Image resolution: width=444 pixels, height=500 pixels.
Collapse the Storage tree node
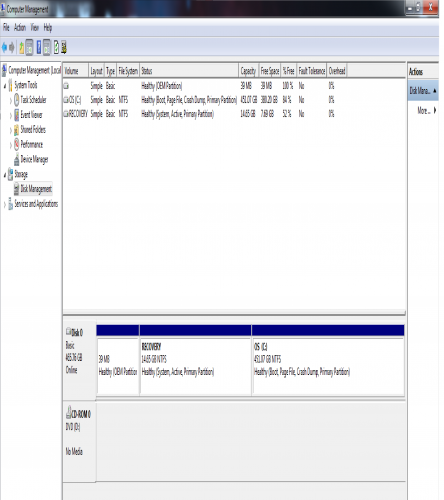click(x=5, y=175)
